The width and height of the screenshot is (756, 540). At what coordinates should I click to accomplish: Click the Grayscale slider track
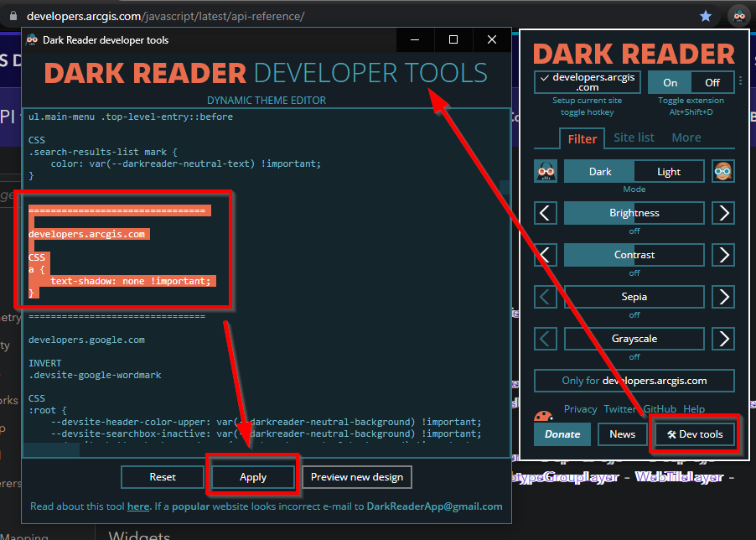click(634, 339)
